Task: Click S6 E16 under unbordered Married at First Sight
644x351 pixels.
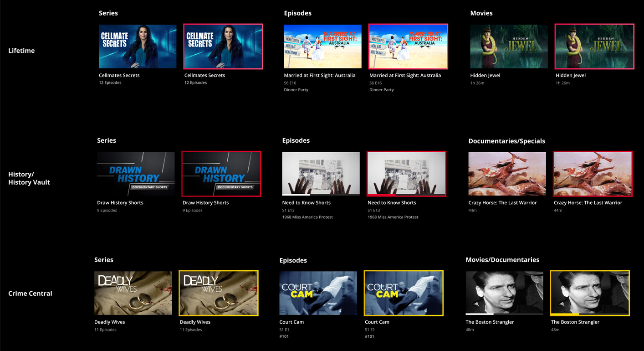Action: coord(290,83)
